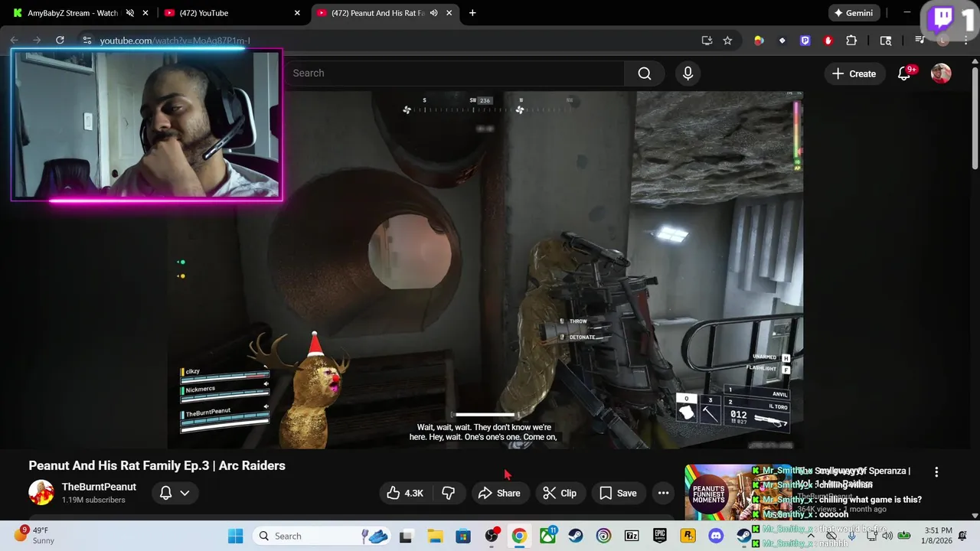Viewport: 980px width, 551px height.
Task: Open YouTube notifications bell showing 9+
Action: pos(904,73)
